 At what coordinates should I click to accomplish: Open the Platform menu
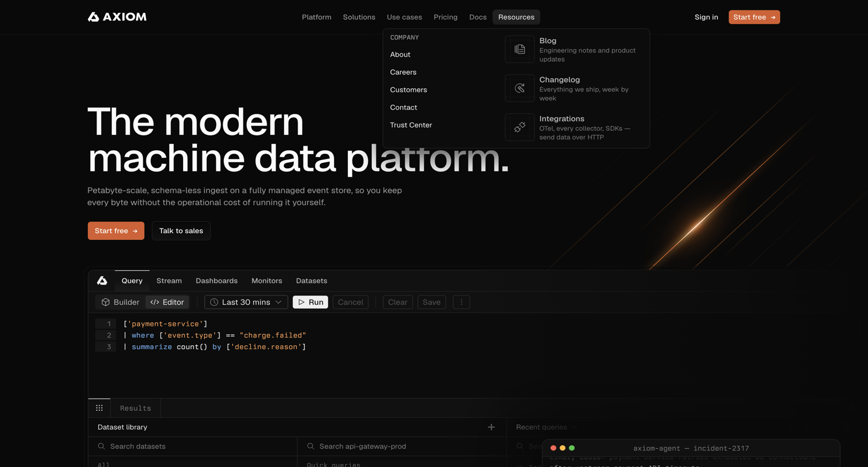coord(316,17)
